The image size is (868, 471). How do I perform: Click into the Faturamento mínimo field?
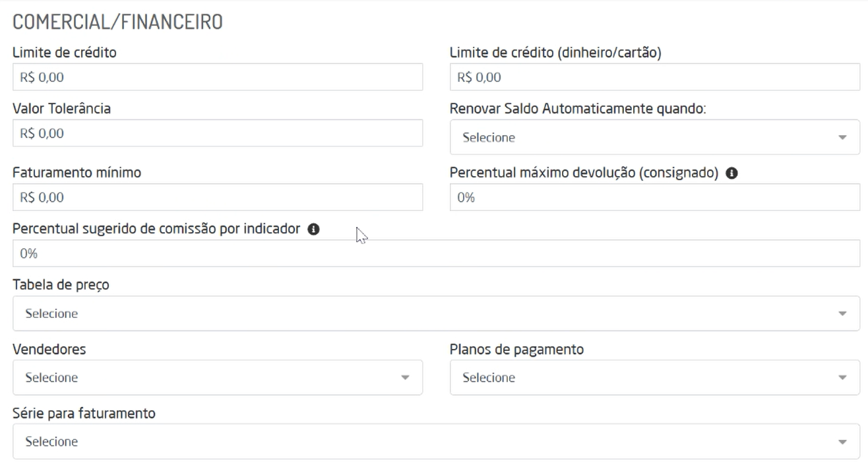(x=218, y=197)
